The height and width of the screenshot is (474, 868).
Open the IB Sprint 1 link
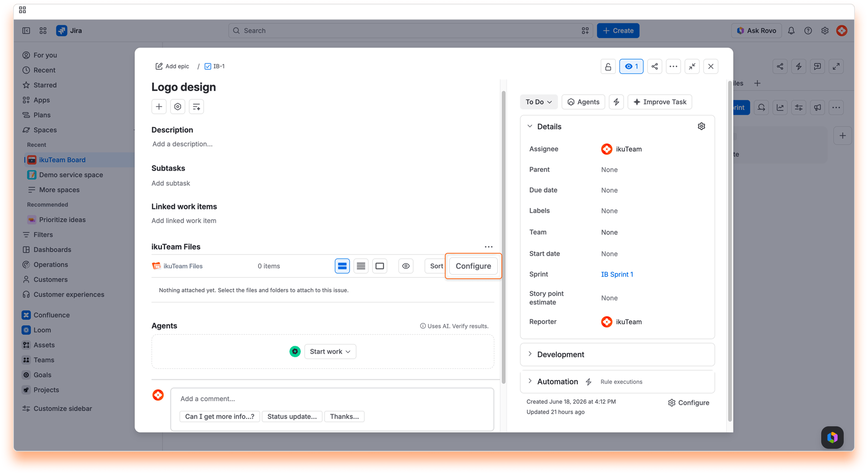point(617,274)
